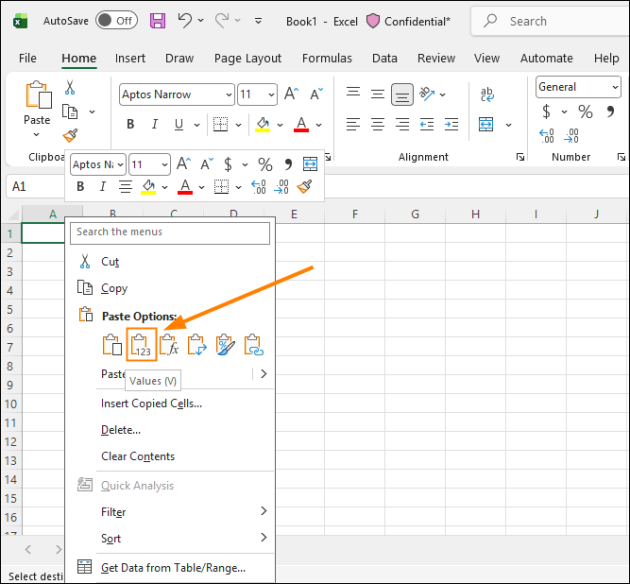Click the ribbon Paste clipboard icon
Screen dimensions: 630x584
tap(38, 94)
